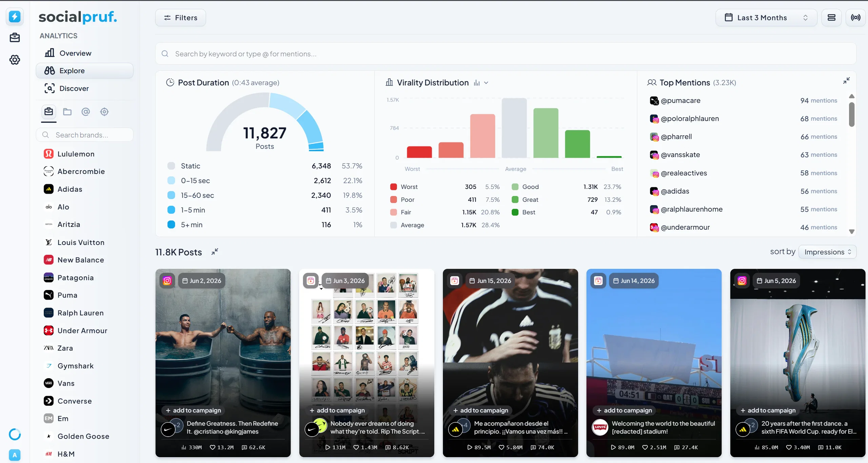Click the Vans brand logo
The width and height of the screenshot is (868, 463).
pos(48,383)
